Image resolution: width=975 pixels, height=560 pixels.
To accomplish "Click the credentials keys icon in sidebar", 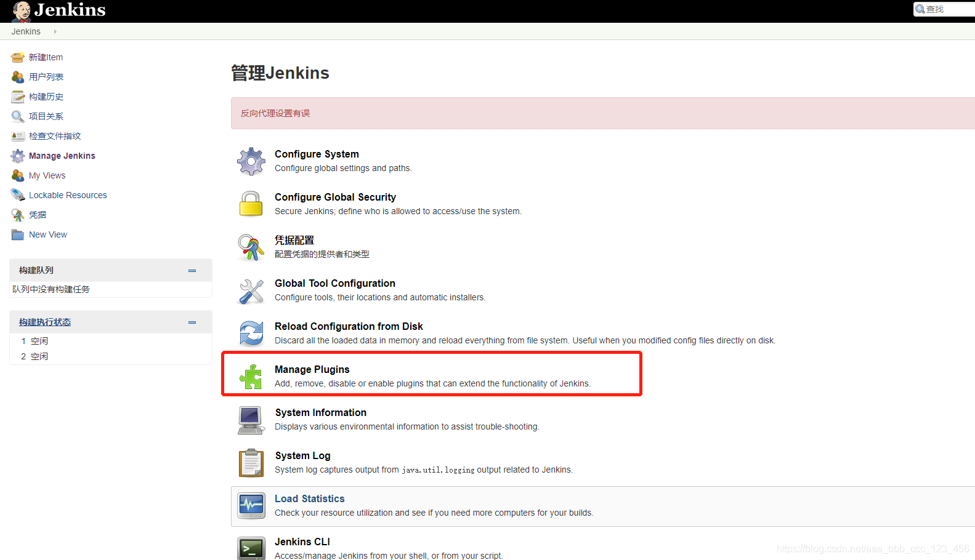I will click(18, 215).
